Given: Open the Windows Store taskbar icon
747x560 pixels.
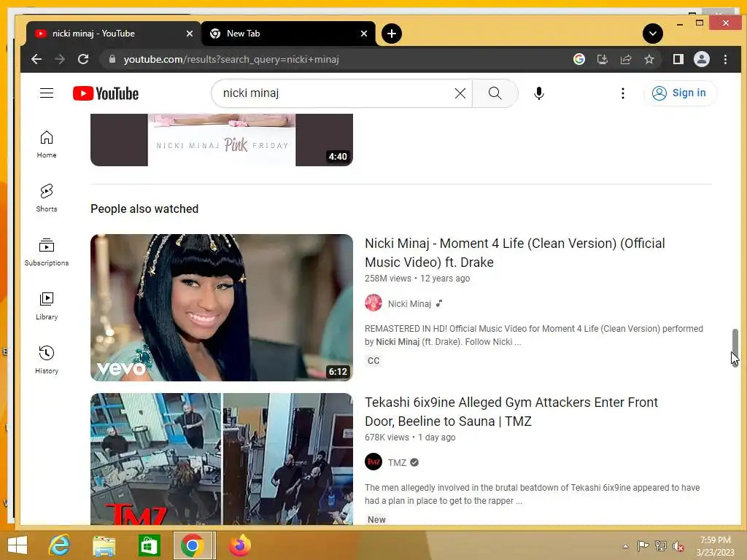Looking at the screenshot, I should tap(149, 545).
